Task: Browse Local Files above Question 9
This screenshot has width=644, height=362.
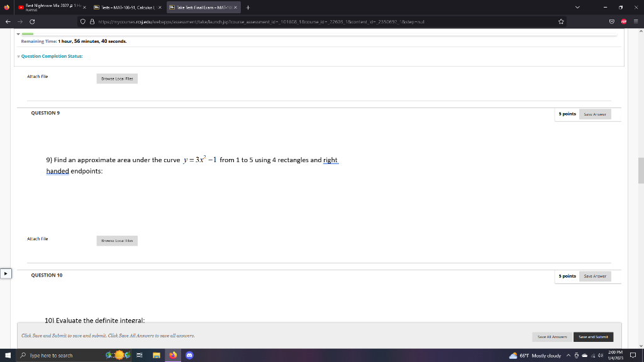Action: [x=117, y=79]
